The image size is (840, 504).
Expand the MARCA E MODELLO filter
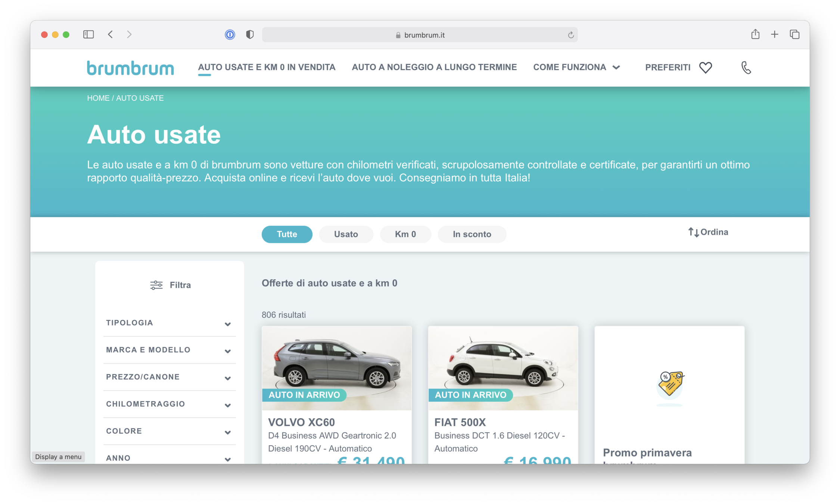pos(169,350)
